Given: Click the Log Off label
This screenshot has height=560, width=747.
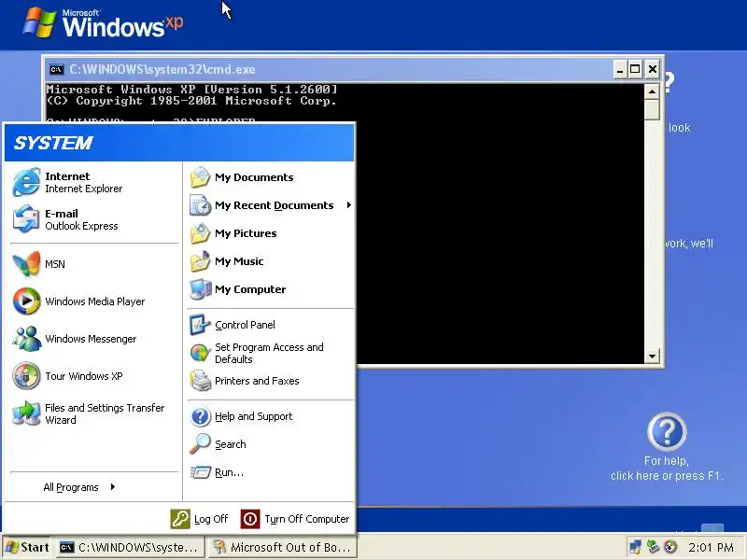Looking at the screenshot, I should point(211,519).
